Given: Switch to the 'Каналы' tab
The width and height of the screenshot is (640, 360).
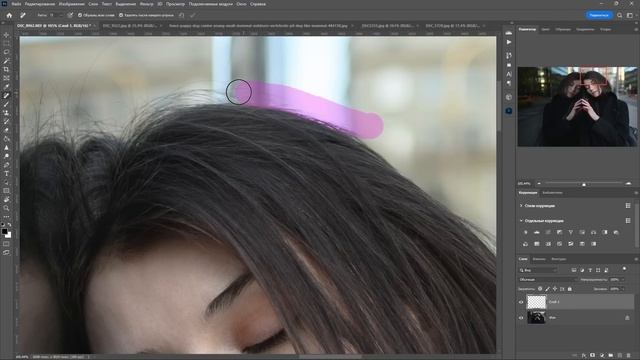Looking at the screenshot, I should click(x=539, y=259).
